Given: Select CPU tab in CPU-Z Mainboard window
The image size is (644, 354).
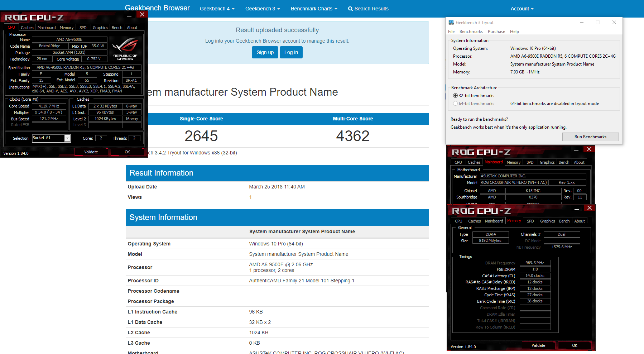Looking at the screenshot, I should [458, 162].
